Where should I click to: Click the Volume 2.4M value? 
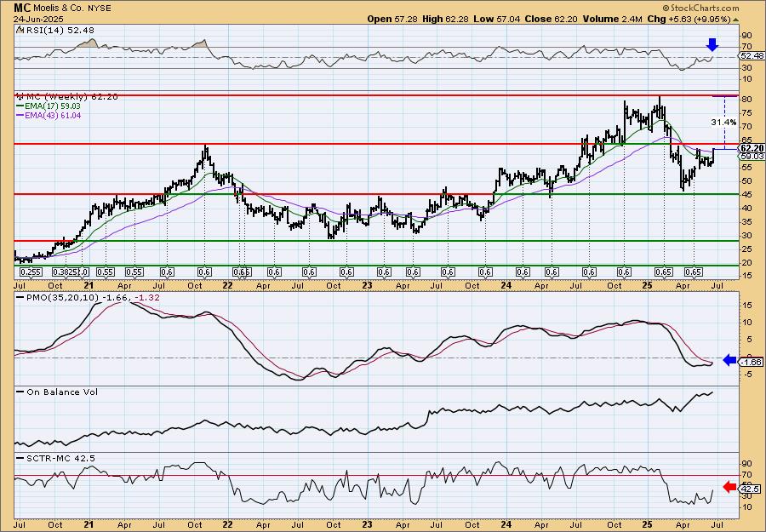pos(611,19)
